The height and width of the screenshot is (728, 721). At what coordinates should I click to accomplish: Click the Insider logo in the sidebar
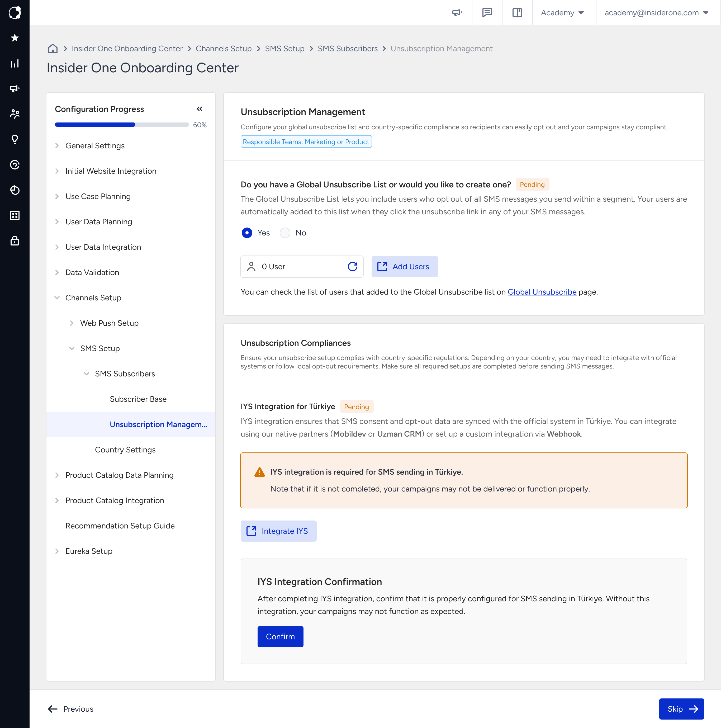click(x=15, y=12)
